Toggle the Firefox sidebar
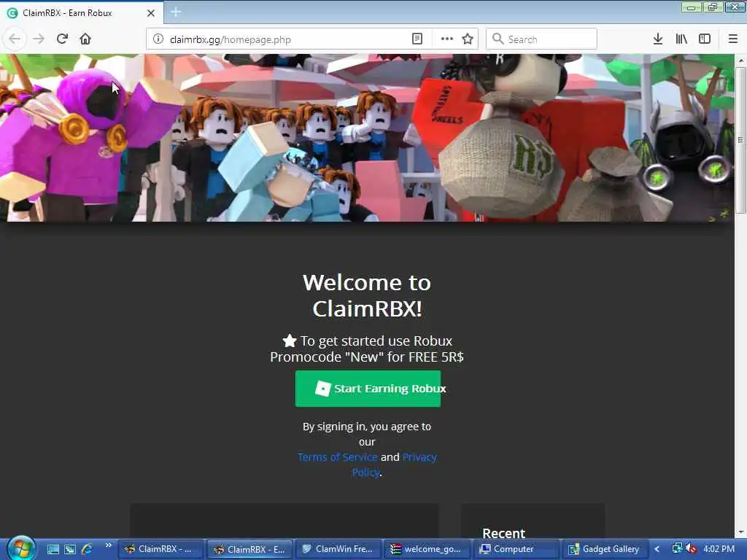This screenshot has height=560, width=747. pyautogui.click(x=705, y=39)
